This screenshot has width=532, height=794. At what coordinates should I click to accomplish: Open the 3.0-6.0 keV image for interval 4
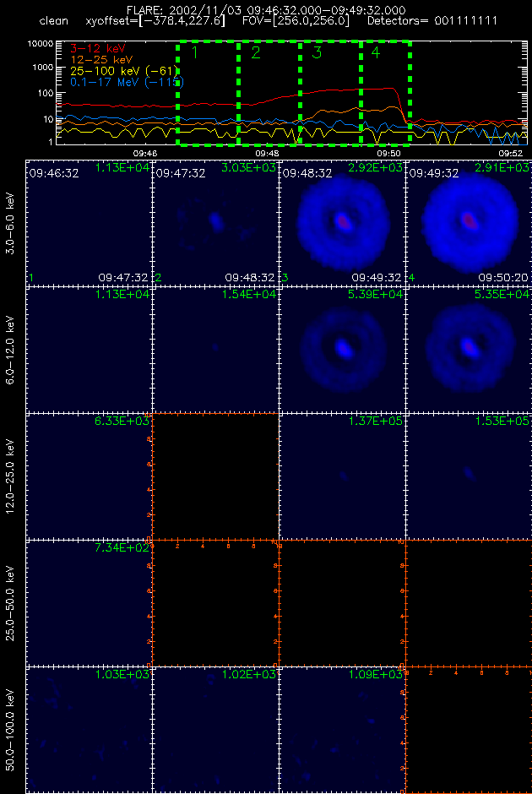(469, 222)
